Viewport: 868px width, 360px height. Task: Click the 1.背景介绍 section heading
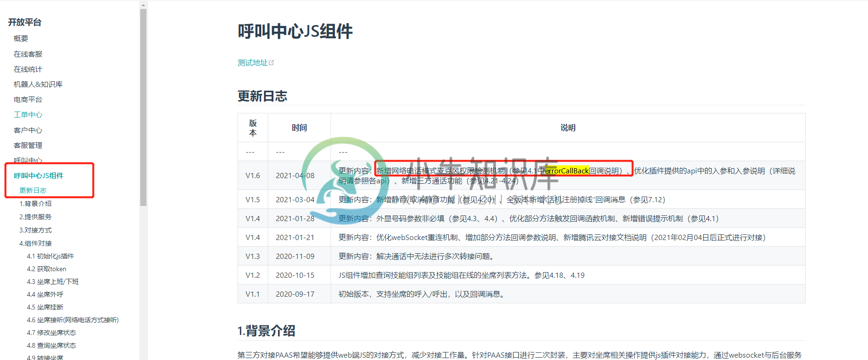(x=266, y=331)
